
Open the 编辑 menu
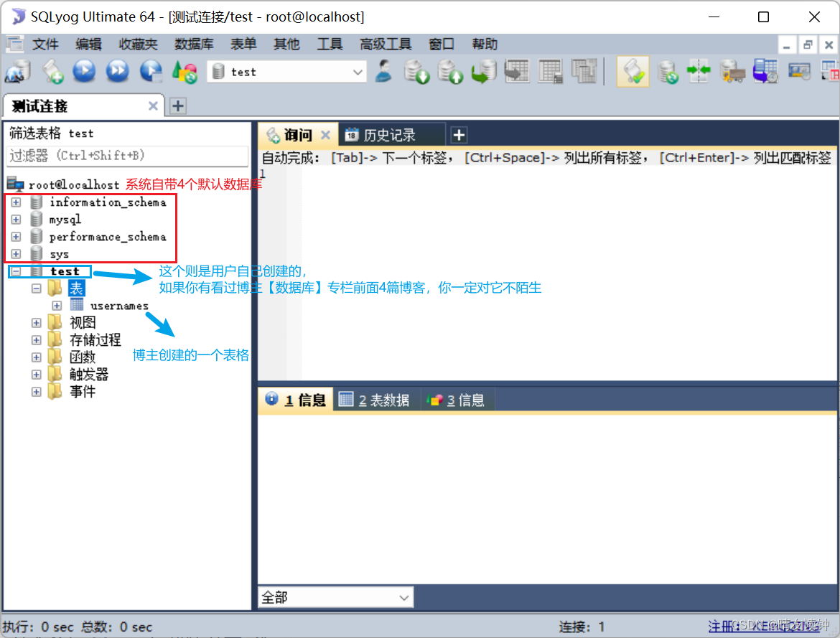coord(88,44)
